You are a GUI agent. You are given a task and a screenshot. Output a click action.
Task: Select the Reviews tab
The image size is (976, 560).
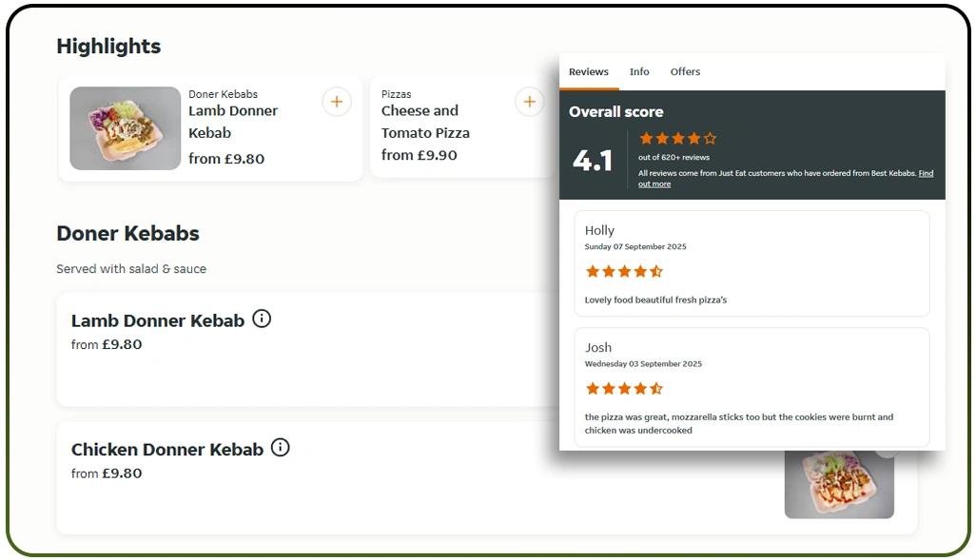pos(589,71)
